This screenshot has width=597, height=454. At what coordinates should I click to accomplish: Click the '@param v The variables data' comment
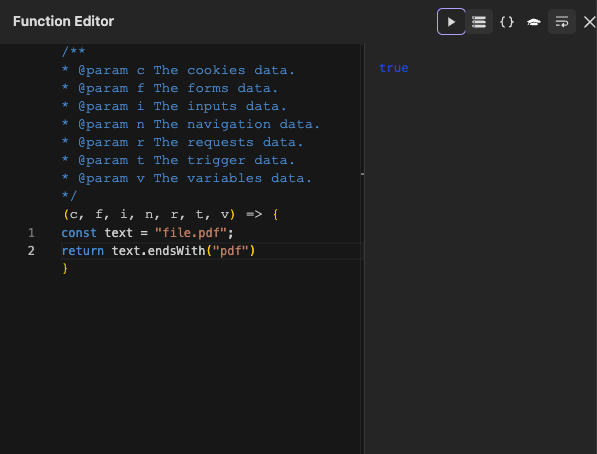(x=187, y=178)
